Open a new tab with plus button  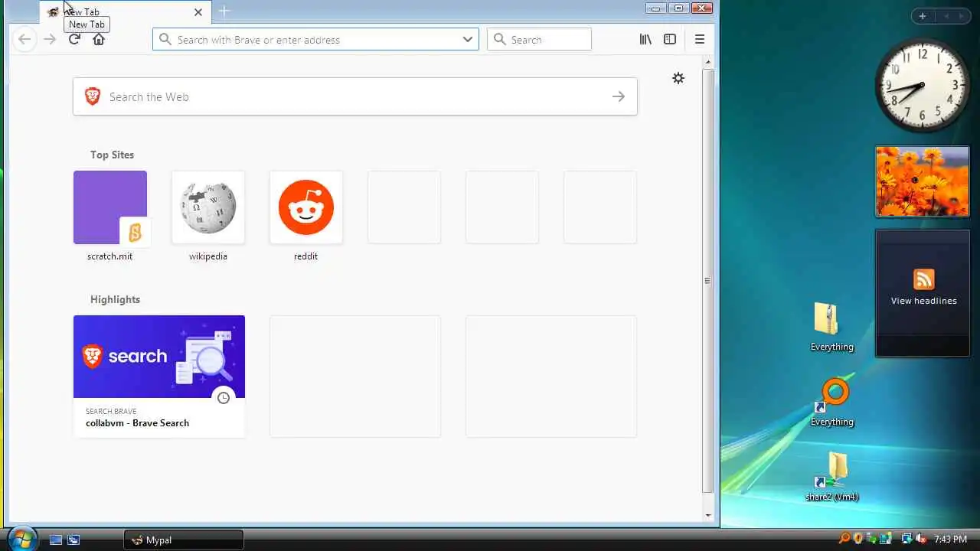(x=224, y=11)
